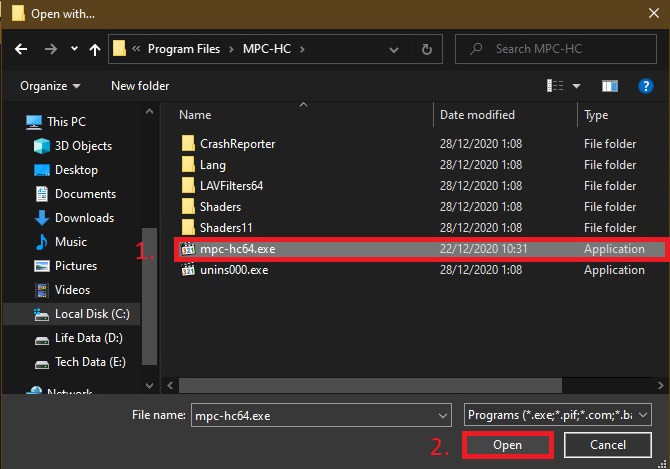Open recent locations dropdown arrow
Screen dimensions: 670x469
pos(74,49)
